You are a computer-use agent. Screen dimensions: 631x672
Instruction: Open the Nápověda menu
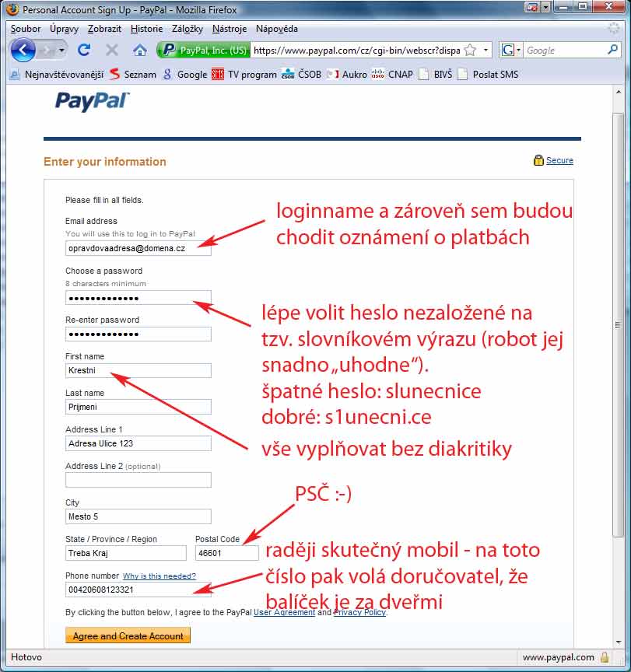click(x=277, y=29)
